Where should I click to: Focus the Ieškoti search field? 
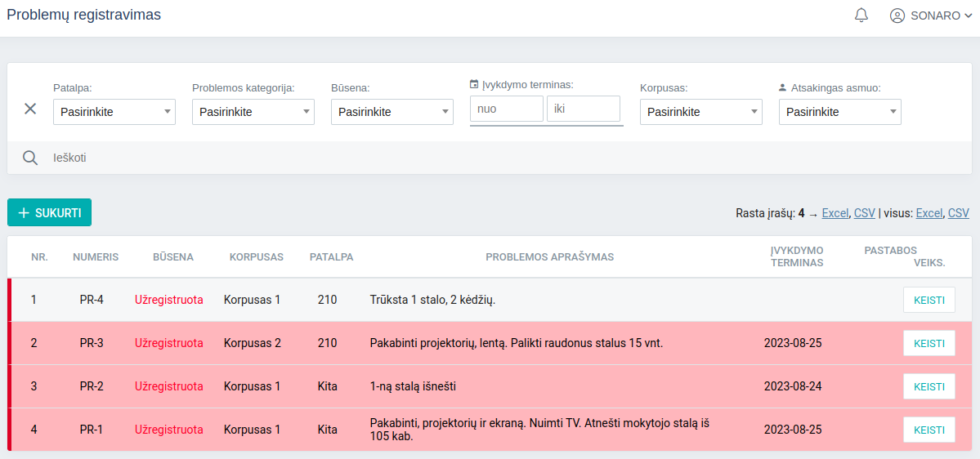pyautogui.click(x=327, y=158)
